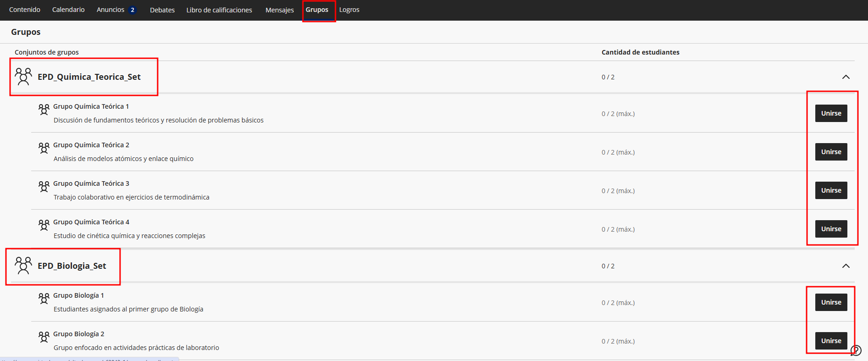Image resolution: width=868 pixels, height=361 pixels.
Task: Join Grupo Química Teórica 1 with Unirse
Action: 831,113
